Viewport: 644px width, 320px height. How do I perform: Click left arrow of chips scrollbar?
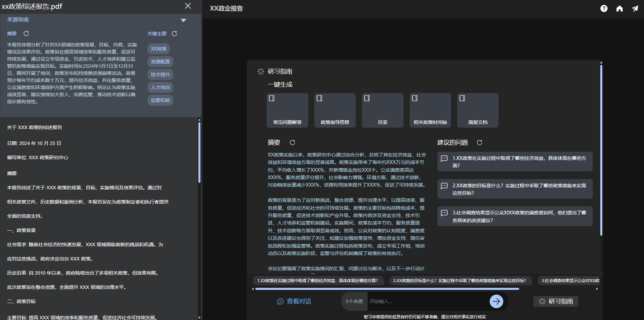coord(253,289)
